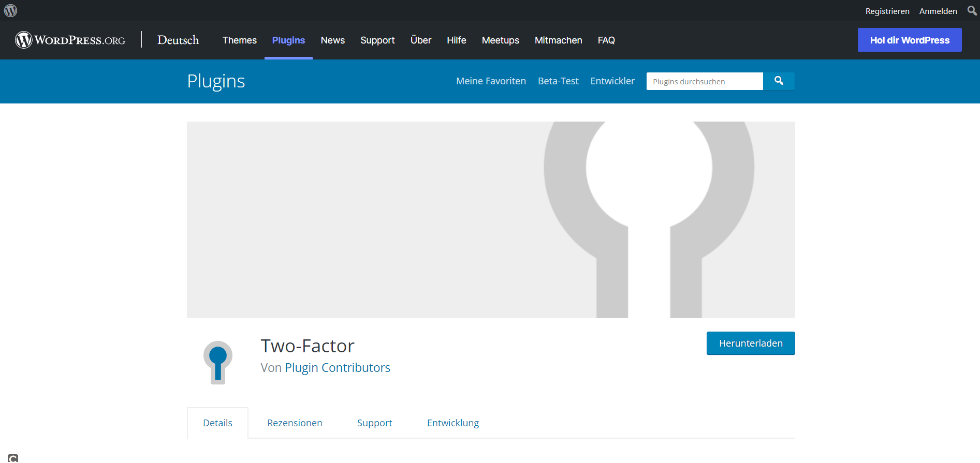Open the Über menu item
This screenshot has width=980, height=463.
(421, 40)
